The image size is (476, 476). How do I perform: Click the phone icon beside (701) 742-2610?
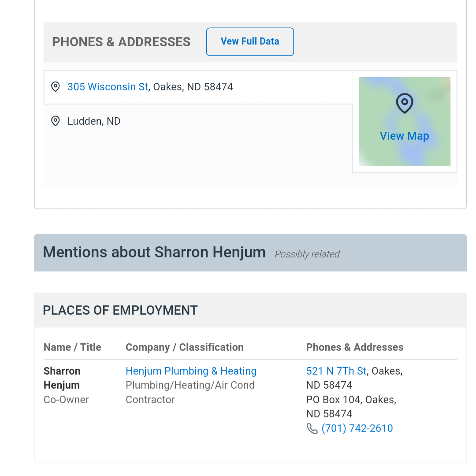(x=312, y=428)
